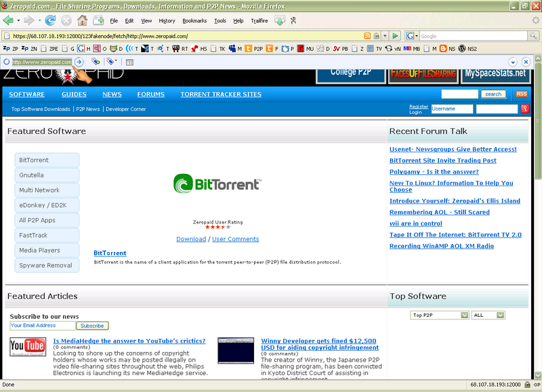This screenshot has width=542, height=392.
Task: Open the Trailfire menu
Action: 259,21
